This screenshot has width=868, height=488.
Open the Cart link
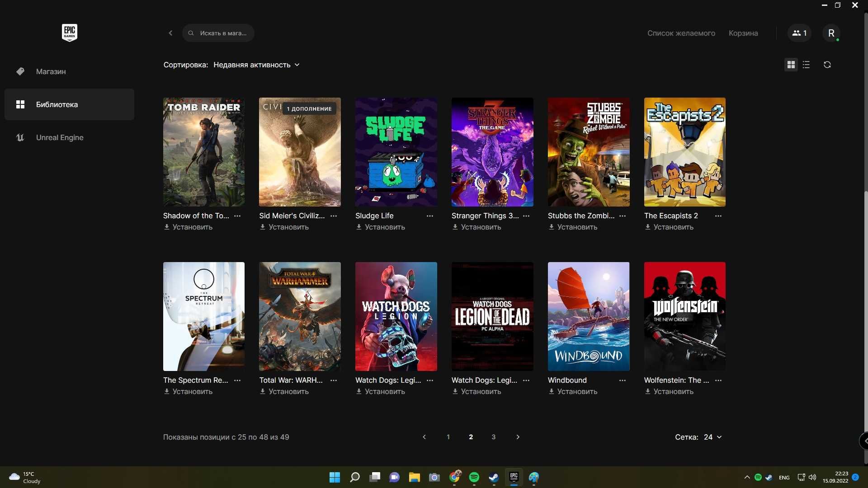(x=743, y=33)
